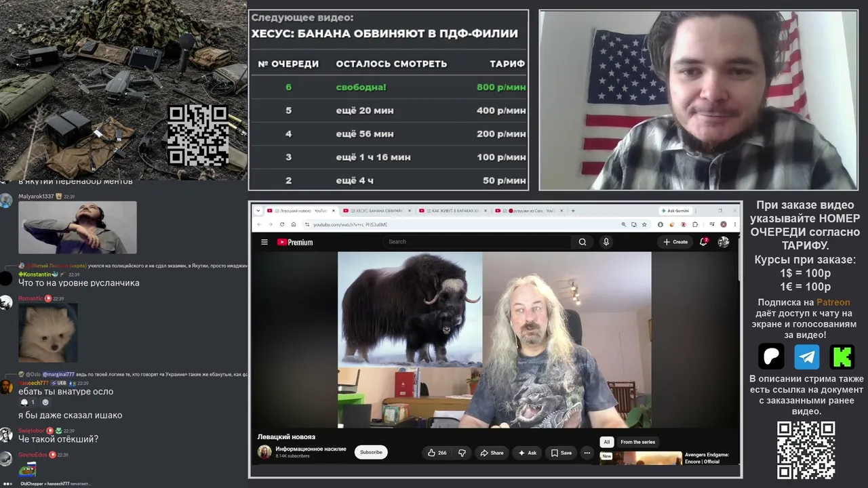Zoom the page with the magnifier icon in address bar
This screenshot has height=488, width=868.
point(623,224)
